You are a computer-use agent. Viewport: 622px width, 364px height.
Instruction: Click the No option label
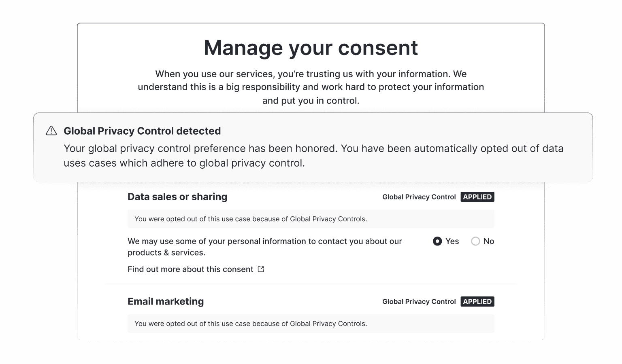pos(489,241)
